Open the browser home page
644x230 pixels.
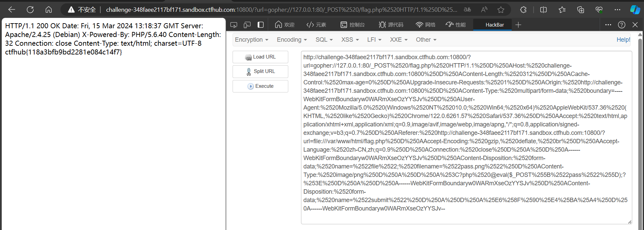click(x=49, y=10)
